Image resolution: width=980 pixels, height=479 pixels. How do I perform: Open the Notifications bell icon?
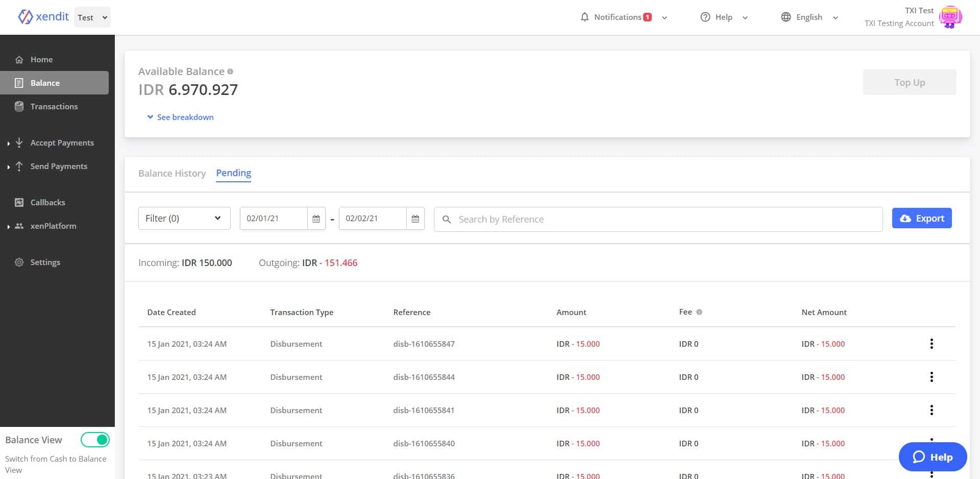coord(584,17)
